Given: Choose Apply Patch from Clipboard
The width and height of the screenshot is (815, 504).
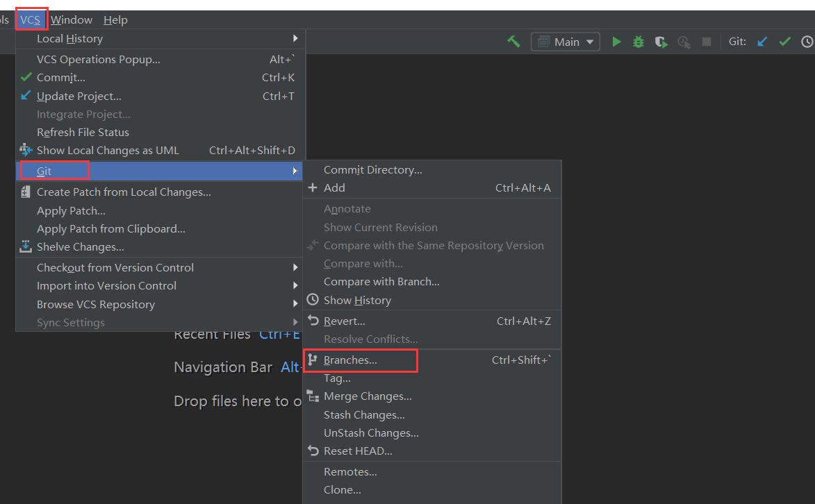Looking at the screenshot, I should (160, 229).
